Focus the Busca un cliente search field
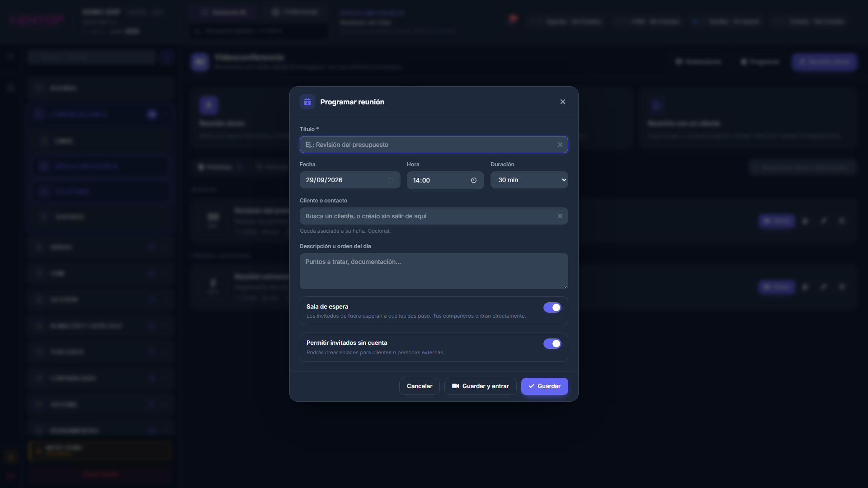This screenshot has height=488, width=868. (x=434, y=216)
